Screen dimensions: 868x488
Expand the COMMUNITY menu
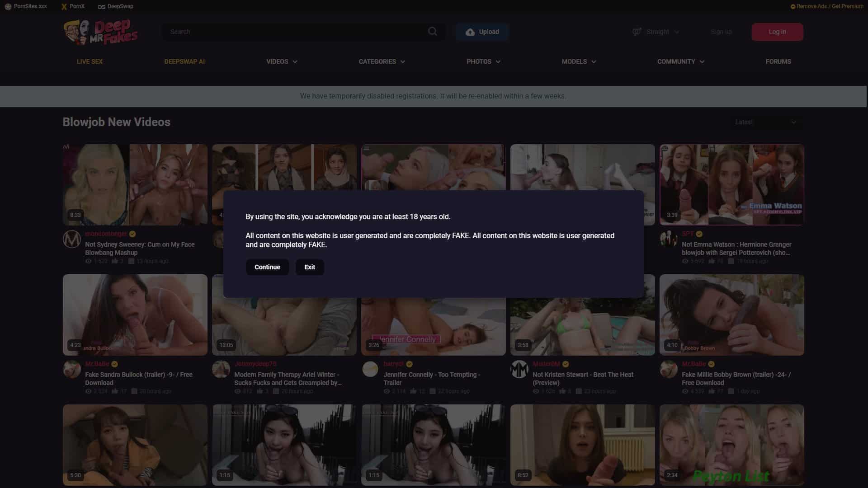[x=681, y=61]
